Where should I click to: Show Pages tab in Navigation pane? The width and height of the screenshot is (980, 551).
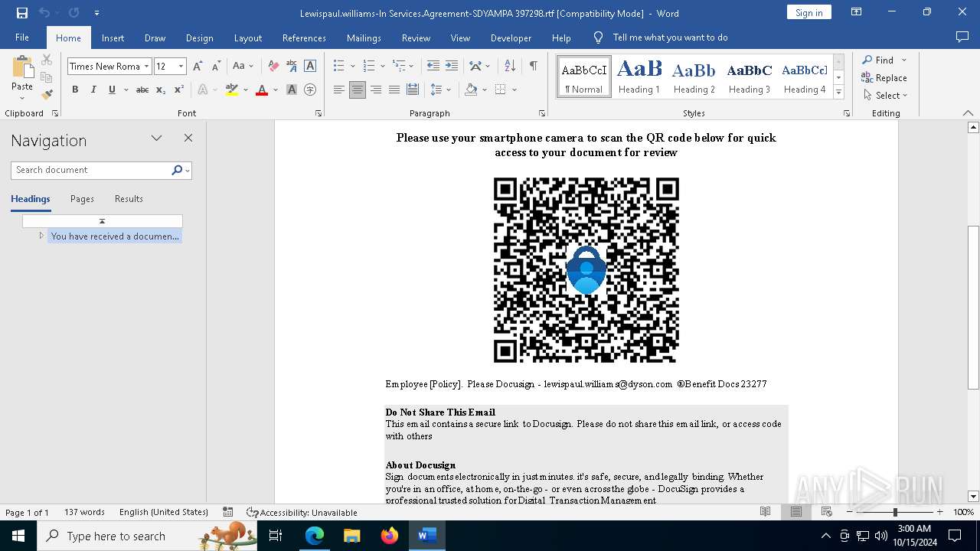[x=82, y=199]
